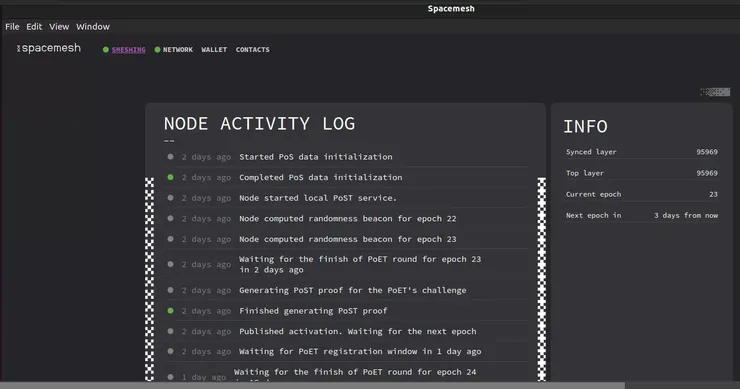Select 'Completed PoS data initialization' log text
The width and height of the screenshot is (740, 389).
[320, 177]
